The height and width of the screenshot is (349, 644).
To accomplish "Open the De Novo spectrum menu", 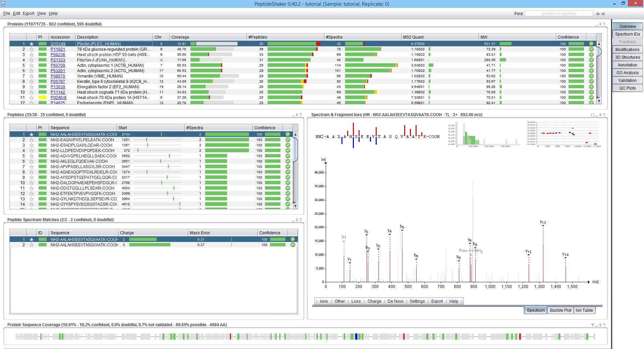I will [x=395, y=301].
